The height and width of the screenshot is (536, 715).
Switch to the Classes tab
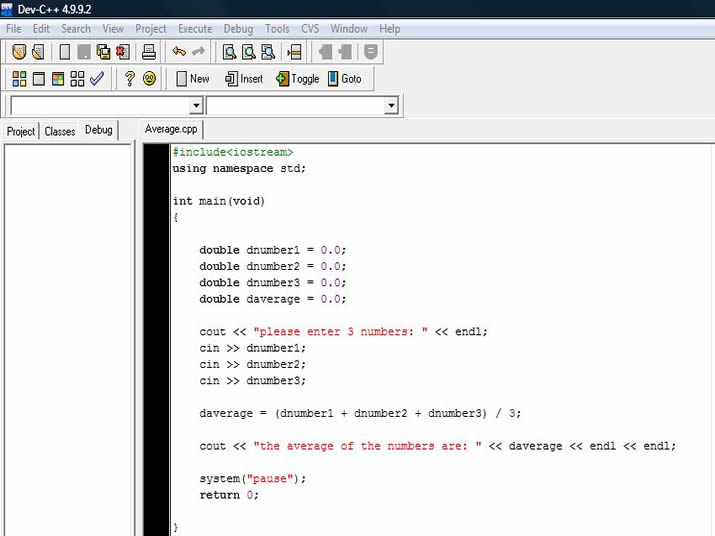[60, 131]
